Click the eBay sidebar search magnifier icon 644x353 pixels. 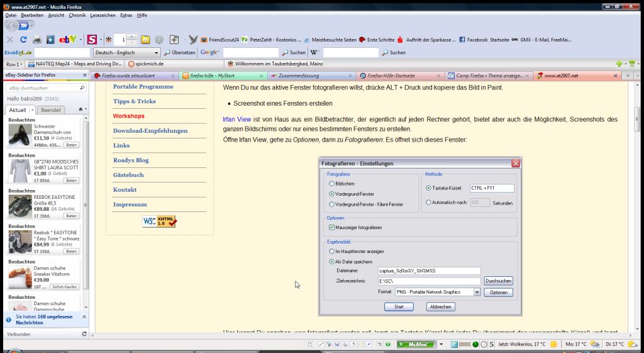[x=82, y=88]
